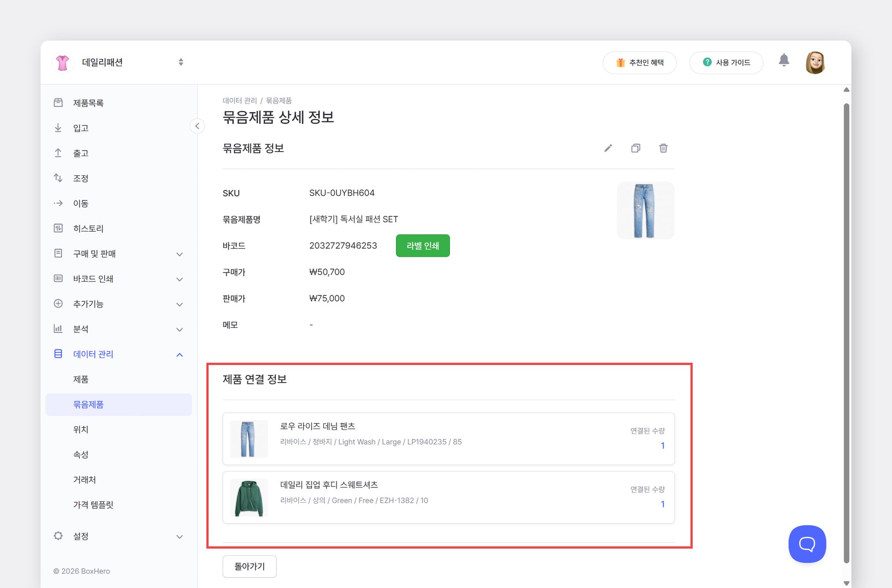
Task: Duplicate the bundle using the copy icon
Action: coord(636,148)
